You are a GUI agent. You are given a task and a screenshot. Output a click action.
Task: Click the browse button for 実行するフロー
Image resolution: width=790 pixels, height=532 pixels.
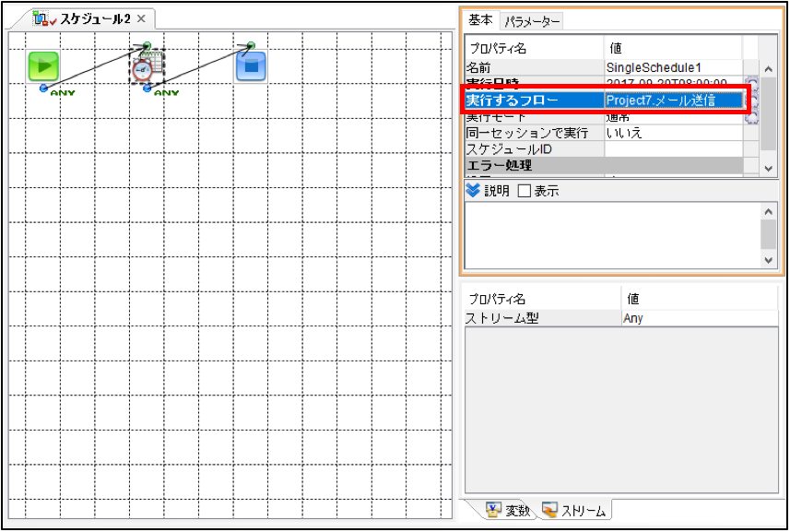(x=751, y=100)
